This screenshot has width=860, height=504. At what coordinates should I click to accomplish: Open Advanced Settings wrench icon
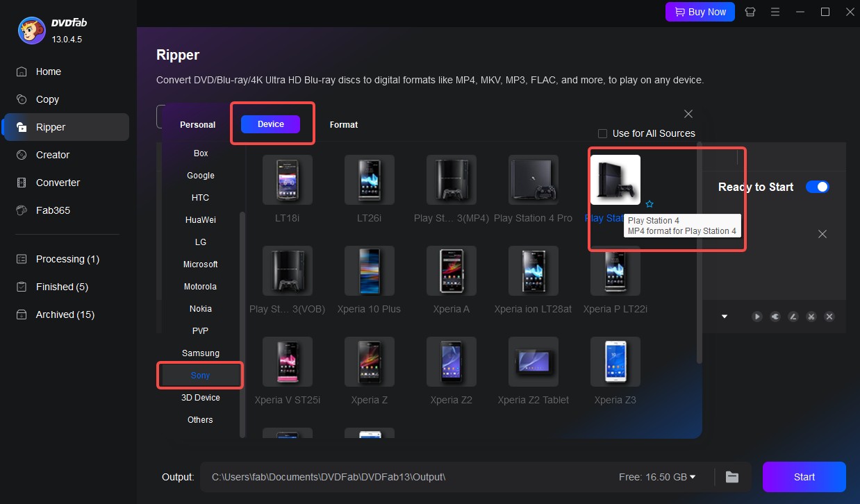(775, 317)
